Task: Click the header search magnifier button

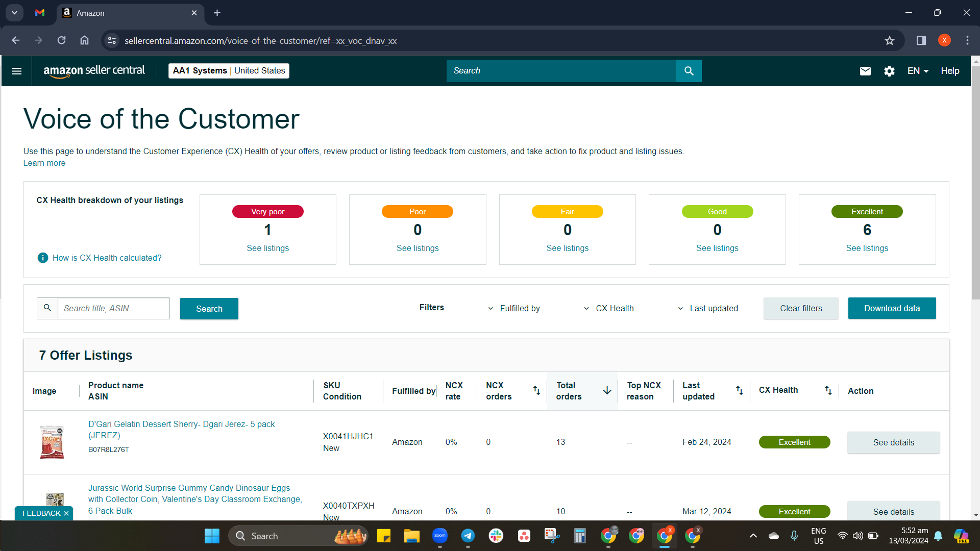Action: pyautogui.click(x=689, y=71)
